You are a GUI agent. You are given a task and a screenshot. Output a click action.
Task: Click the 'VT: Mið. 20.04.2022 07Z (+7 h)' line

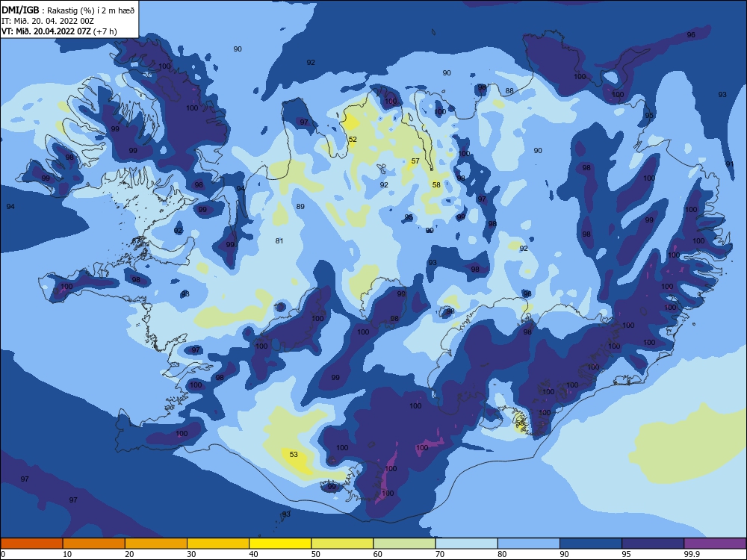59,31
